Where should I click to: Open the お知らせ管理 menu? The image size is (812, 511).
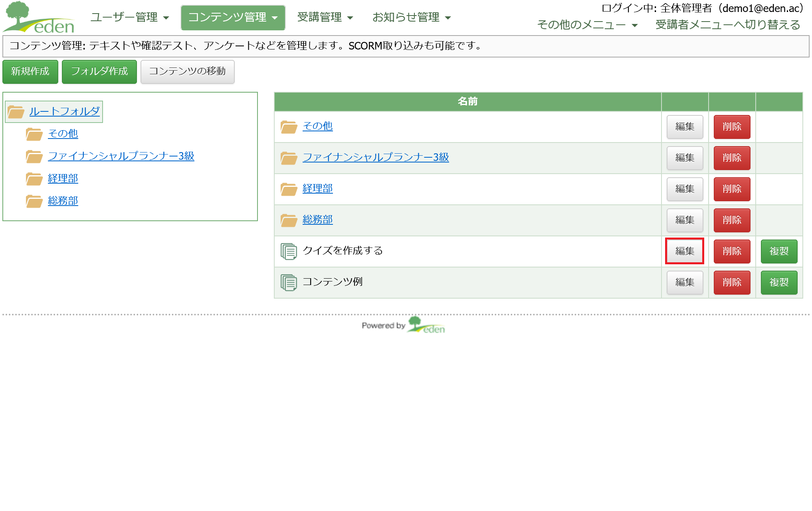click(411, 17)
